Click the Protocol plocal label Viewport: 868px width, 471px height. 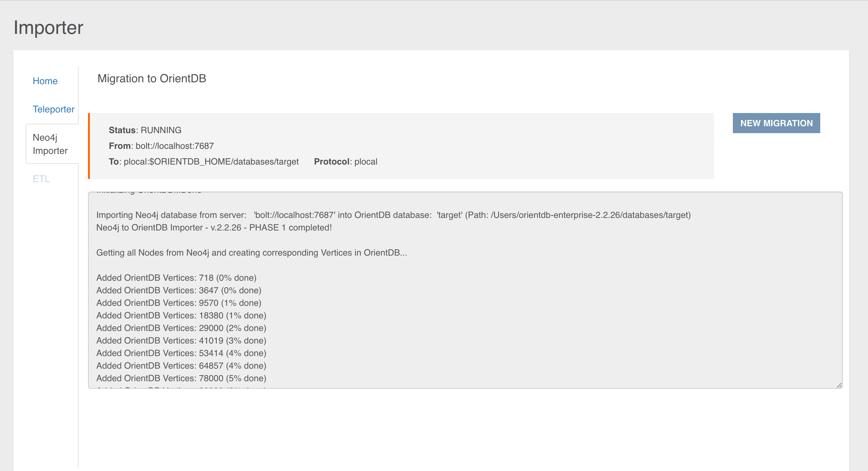pyautogui.click(x=345, y=162)
